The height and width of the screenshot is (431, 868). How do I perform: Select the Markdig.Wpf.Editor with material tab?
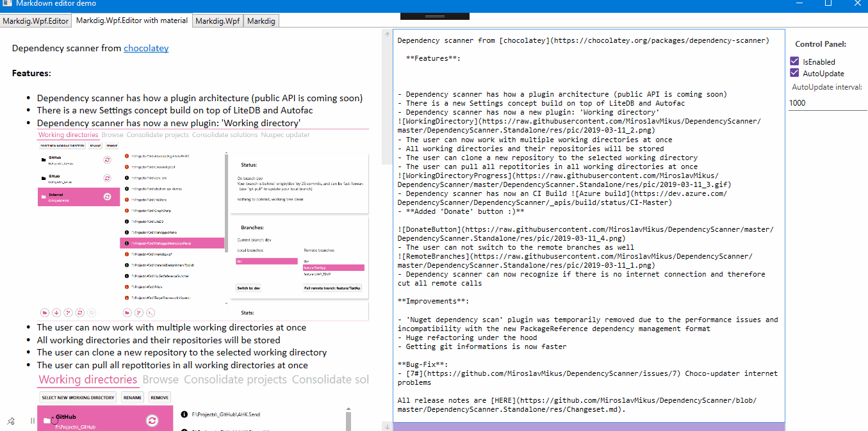(x=132, y=20)
